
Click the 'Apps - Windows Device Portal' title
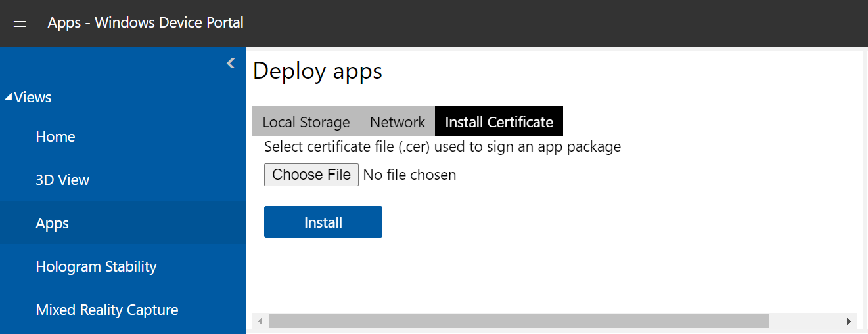click(146, 22)
